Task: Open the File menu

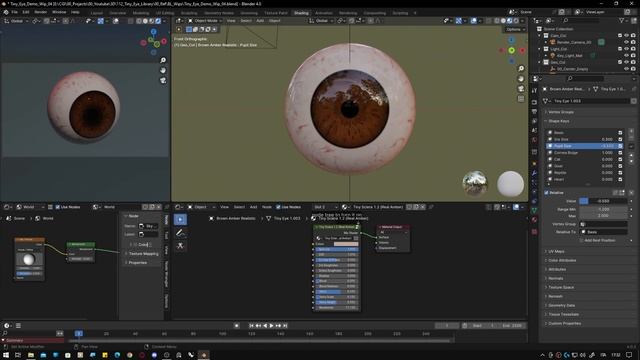Action: pyautogui.click(x=14, y=12)
